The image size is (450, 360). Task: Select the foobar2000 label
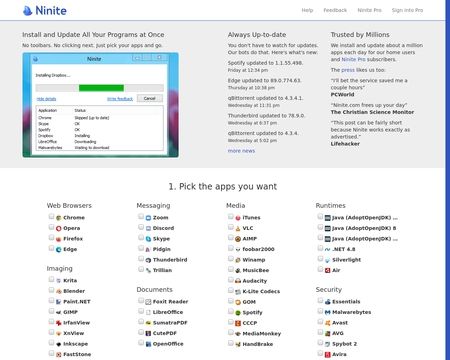click(258, 249)
